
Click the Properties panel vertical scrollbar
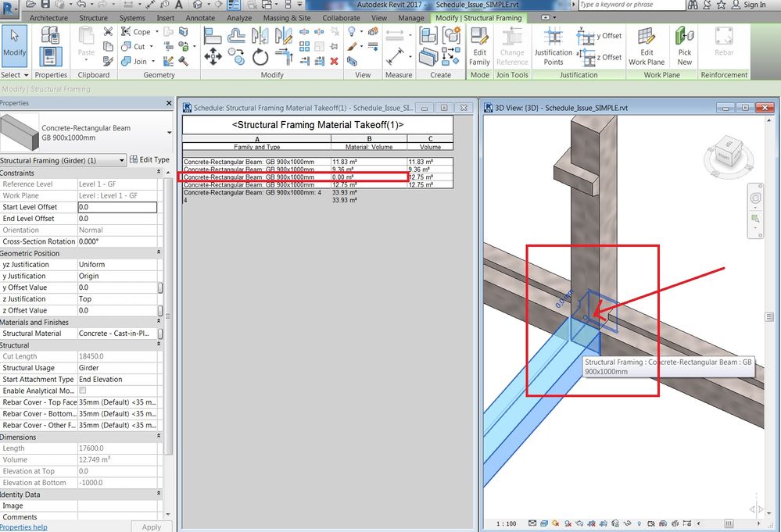pyautogui.click(x=168, y=316)
